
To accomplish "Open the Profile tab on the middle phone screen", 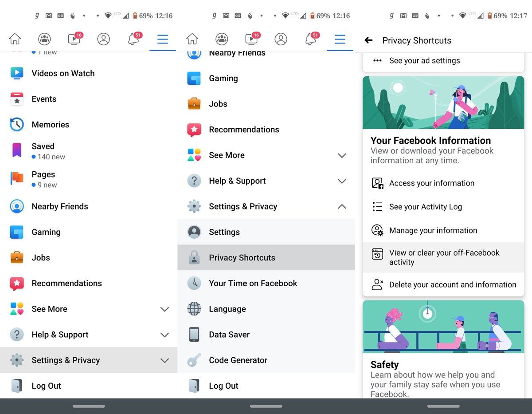I will (x=281, y=39).
